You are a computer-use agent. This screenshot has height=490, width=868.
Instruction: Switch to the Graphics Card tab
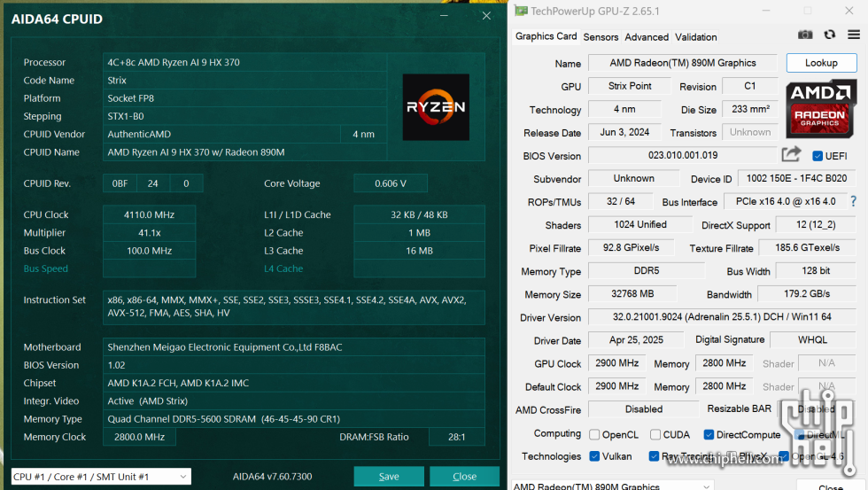coord(546,36)
